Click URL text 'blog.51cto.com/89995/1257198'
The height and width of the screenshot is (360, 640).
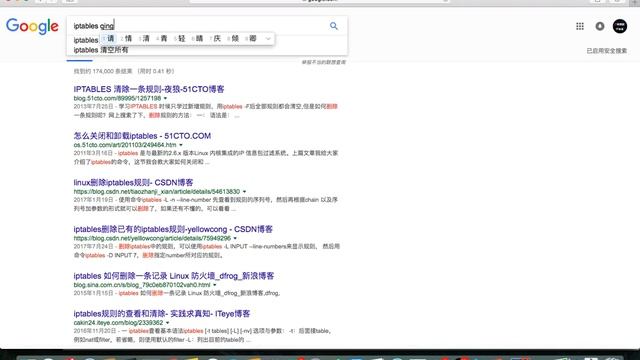pos(117,98)
